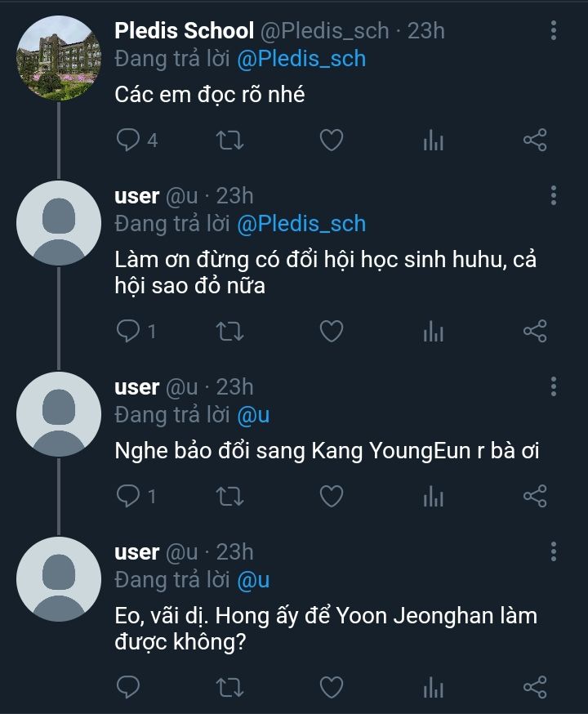This screenshot has height=714, width=588.
Task: Share the Pledis School tweet
Action: (535, 141)
